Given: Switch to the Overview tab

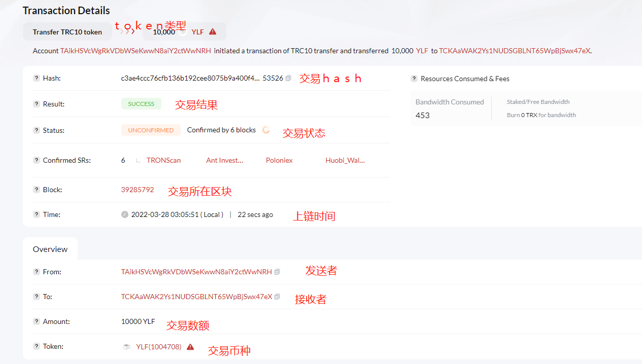Looking at the screenshot, I should click(x=50, y=249).
